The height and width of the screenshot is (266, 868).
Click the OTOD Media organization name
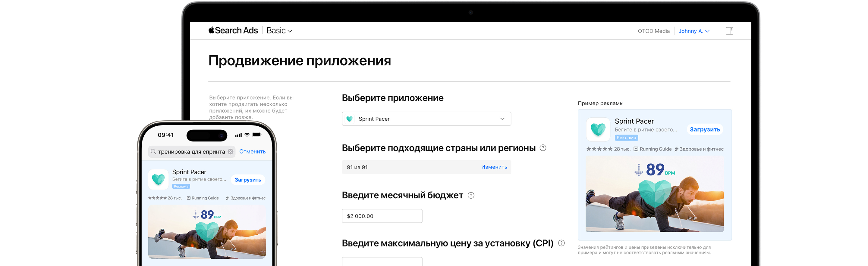[653, 31]
